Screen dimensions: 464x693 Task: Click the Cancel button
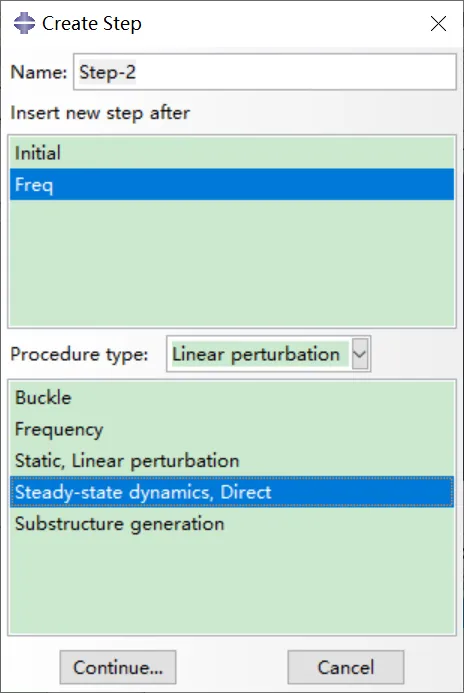click(x=346, y=667)
